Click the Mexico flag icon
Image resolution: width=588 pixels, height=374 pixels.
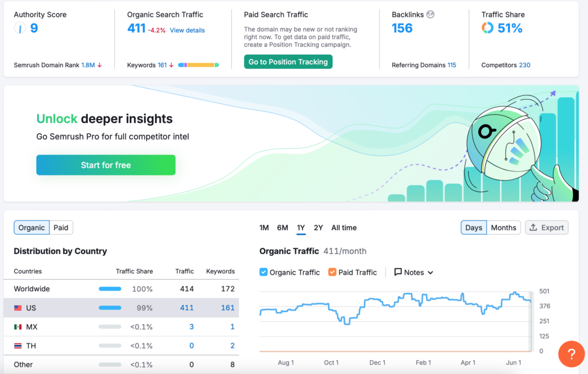pos(18,327)
